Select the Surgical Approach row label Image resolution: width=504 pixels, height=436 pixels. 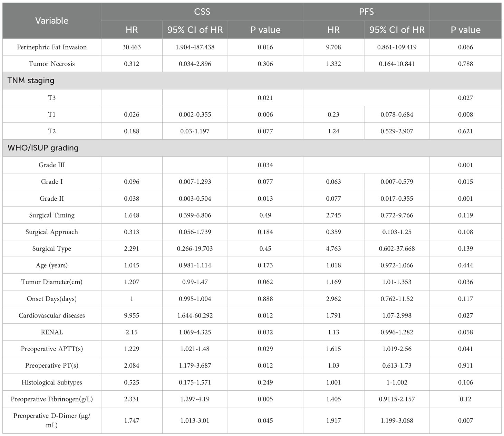52,232
